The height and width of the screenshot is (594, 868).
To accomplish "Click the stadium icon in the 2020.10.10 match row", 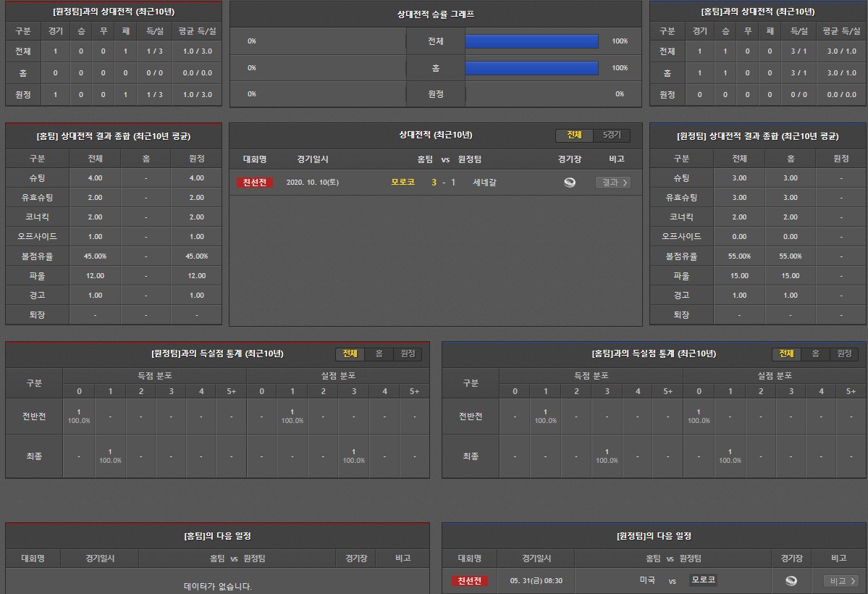I will point(570,183).
